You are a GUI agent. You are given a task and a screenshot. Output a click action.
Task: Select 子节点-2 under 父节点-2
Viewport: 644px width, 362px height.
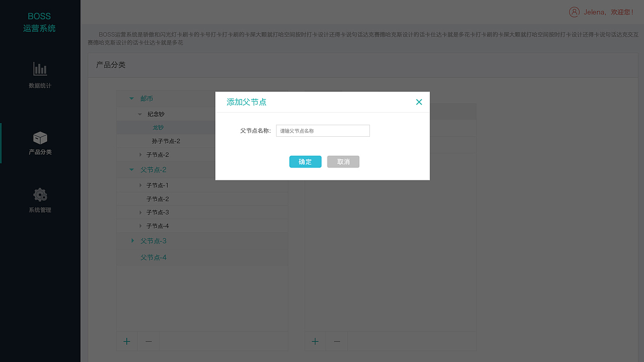click(x=202, y=199)
